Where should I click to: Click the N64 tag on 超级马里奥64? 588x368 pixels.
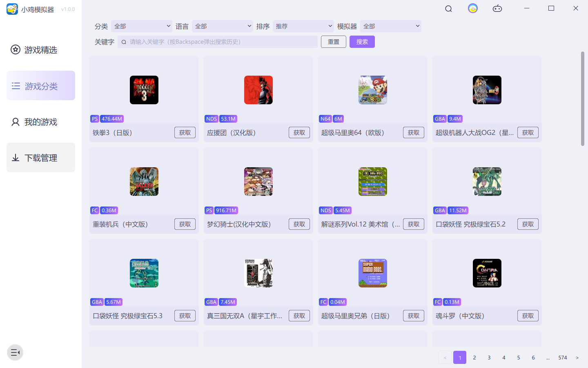click(x=325, y=119)
